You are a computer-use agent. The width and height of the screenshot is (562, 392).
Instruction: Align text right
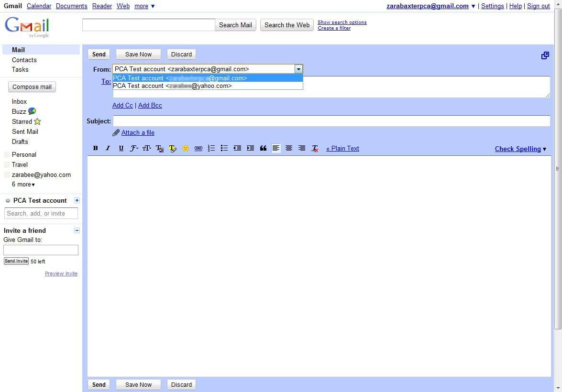(302, 148)
